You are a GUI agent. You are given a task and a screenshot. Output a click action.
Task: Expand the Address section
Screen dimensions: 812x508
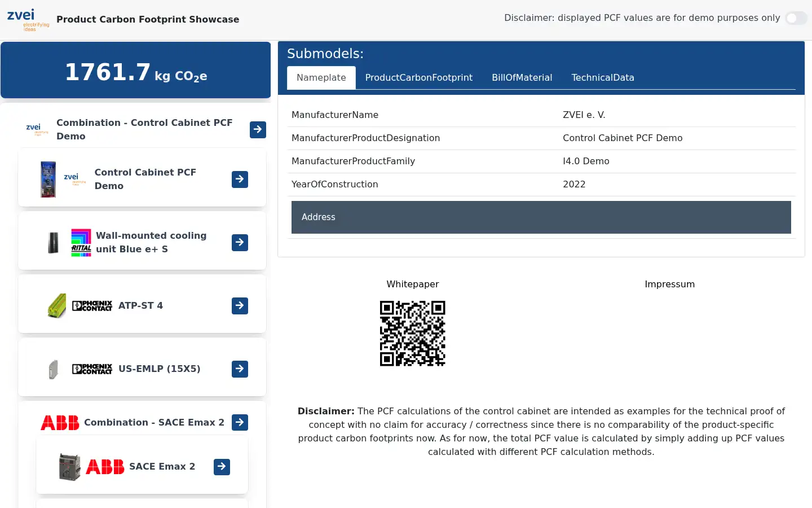click(x=541, y=217)
